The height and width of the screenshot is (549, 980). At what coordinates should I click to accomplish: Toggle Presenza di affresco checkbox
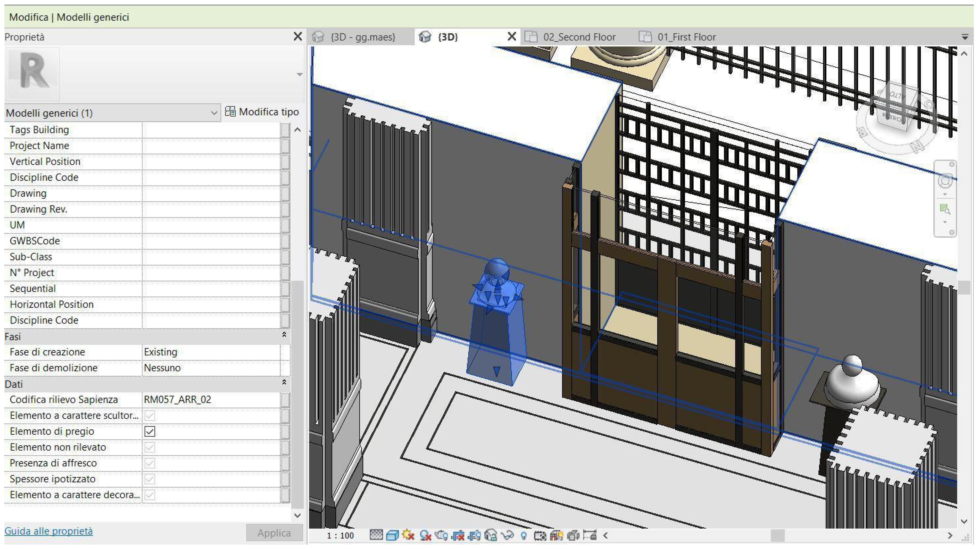[x=150, y=463]
